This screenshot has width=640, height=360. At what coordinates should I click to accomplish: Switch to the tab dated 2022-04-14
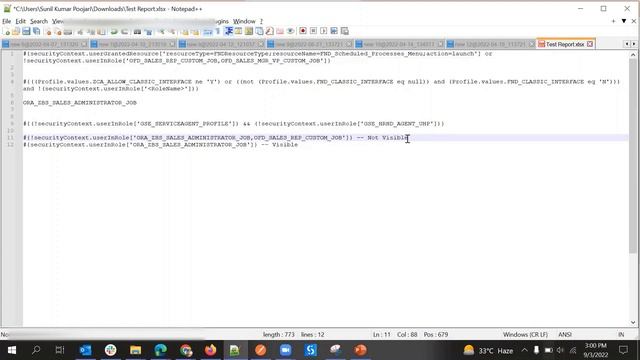[x=399, y=44]
